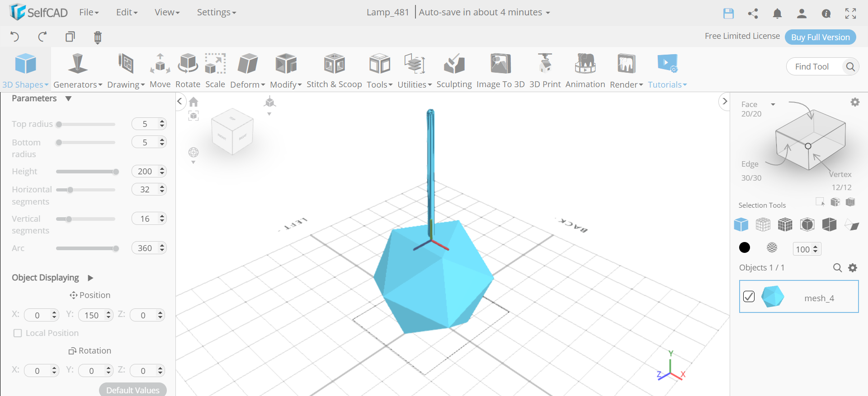Search objects with the magnifier icon
The height and width of the screenshot is (396, 868).
[837, 268]
